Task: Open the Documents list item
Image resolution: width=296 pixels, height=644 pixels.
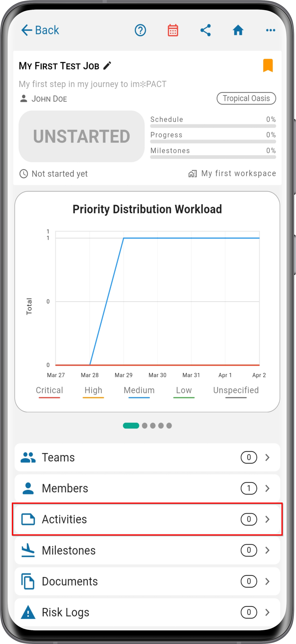Action: tap(147, 581)
